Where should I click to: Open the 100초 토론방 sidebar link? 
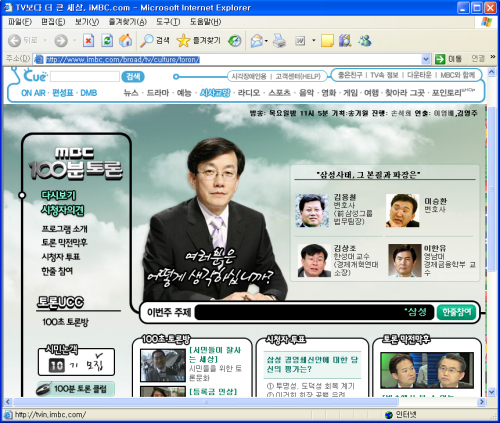(66, 322)
